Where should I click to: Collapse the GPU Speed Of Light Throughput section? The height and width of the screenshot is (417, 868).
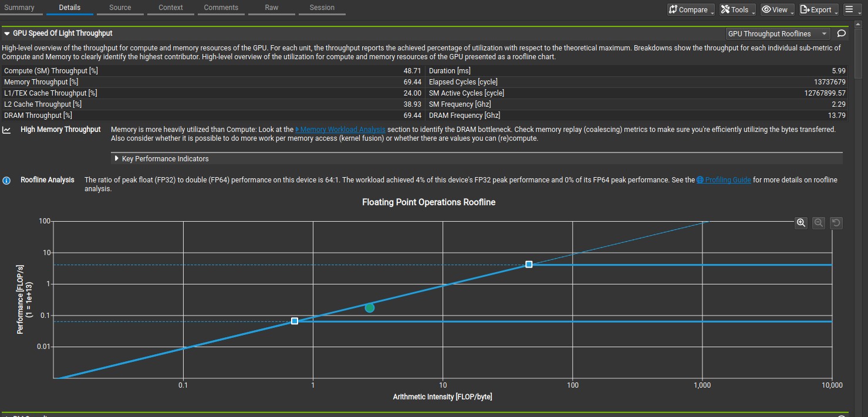click(x=7, y=34)
